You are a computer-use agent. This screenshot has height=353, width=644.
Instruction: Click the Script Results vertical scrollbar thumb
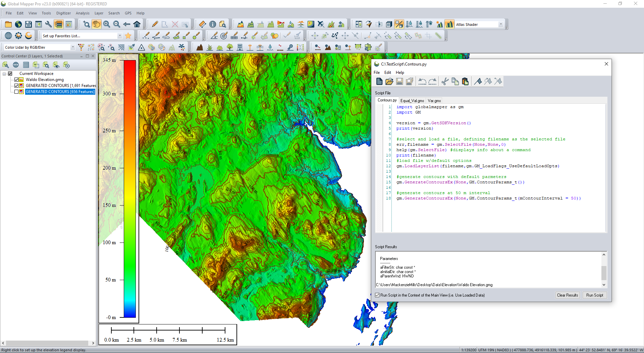[x=604, y=273]
